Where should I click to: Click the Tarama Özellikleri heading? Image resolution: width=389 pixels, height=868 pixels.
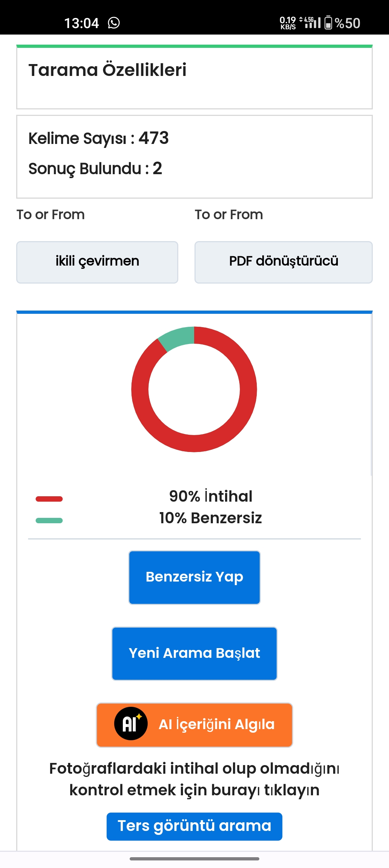[107, 70]
